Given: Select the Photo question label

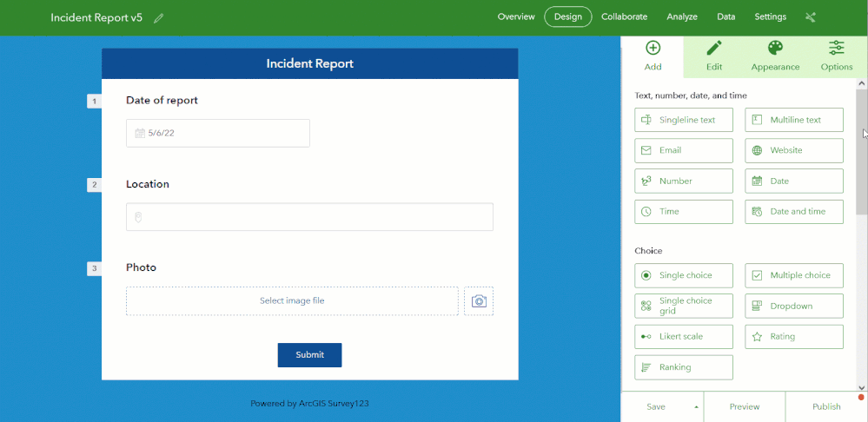Looking at the screenshot, I should [x=141, y=267].
